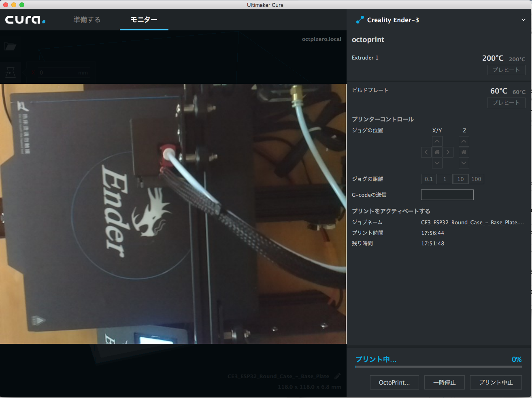Select the Marketplace sidebar icon below the folder

[x=11, y=72]
